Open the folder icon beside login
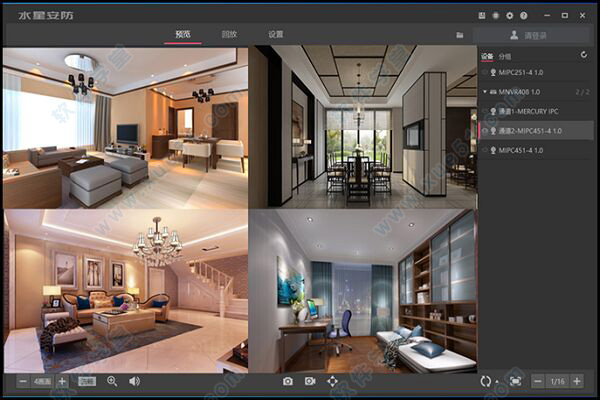The image size is (600, 400). 460,34
